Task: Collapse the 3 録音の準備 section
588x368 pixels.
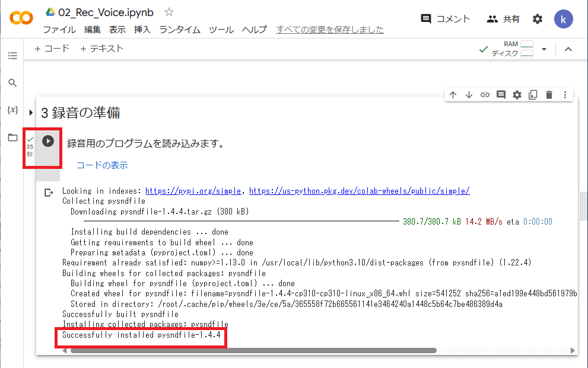Action: tap(31, 113)
